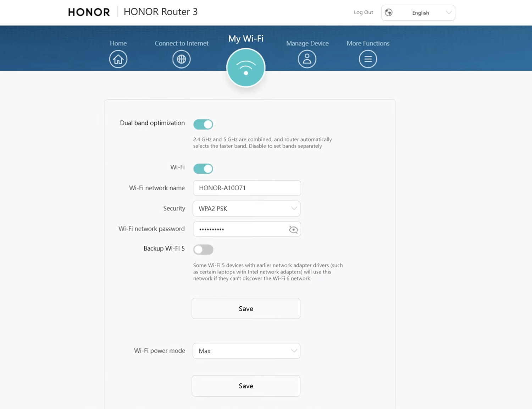
Task: Enable the Backup Wi-Fi 5 toggle
Action: click(203, 249)
